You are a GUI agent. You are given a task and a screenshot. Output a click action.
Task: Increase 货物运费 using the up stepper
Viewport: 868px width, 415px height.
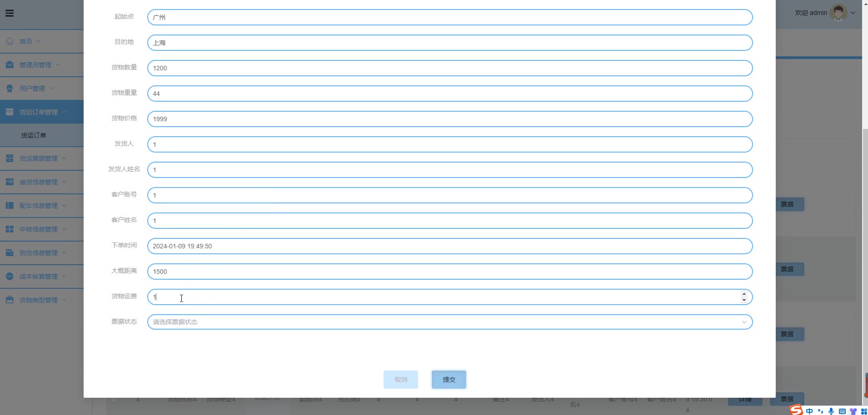click(744, 294)
